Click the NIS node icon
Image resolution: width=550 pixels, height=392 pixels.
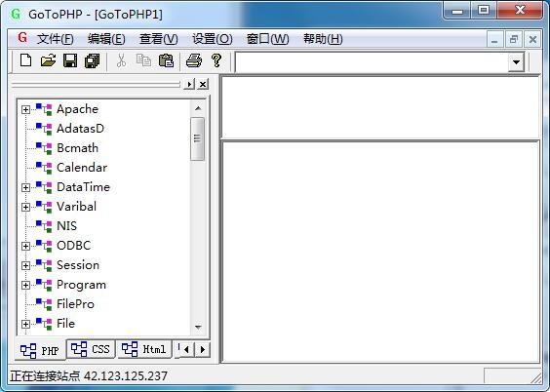(x=44, y=226)
